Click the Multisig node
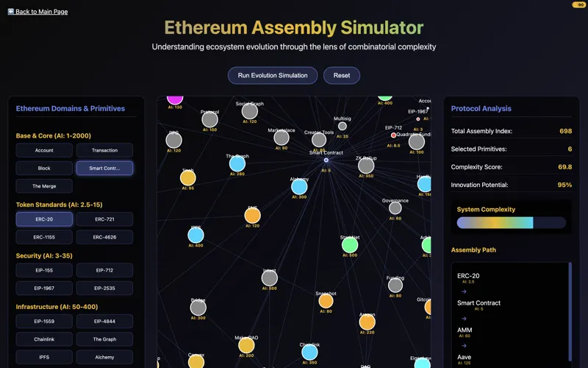 (343, 126)
